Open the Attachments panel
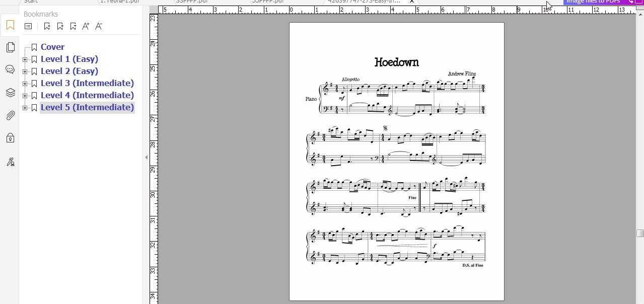 pyautogui.click(x=10, y=116)
